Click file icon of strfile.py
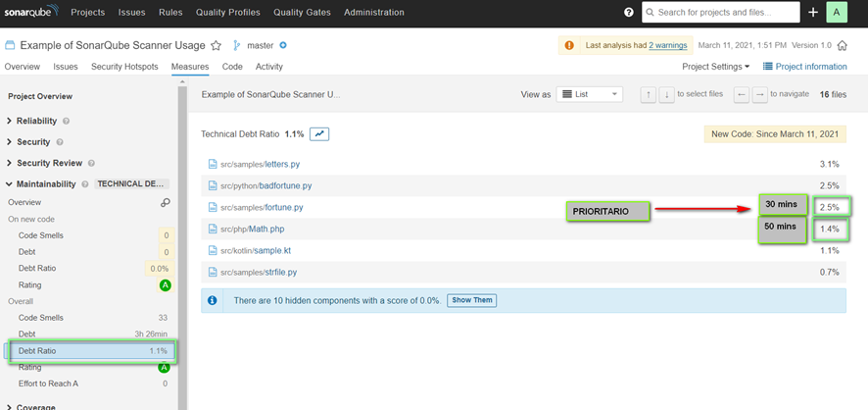The height and width of the screenshot is (410, 868). [212, 272]
